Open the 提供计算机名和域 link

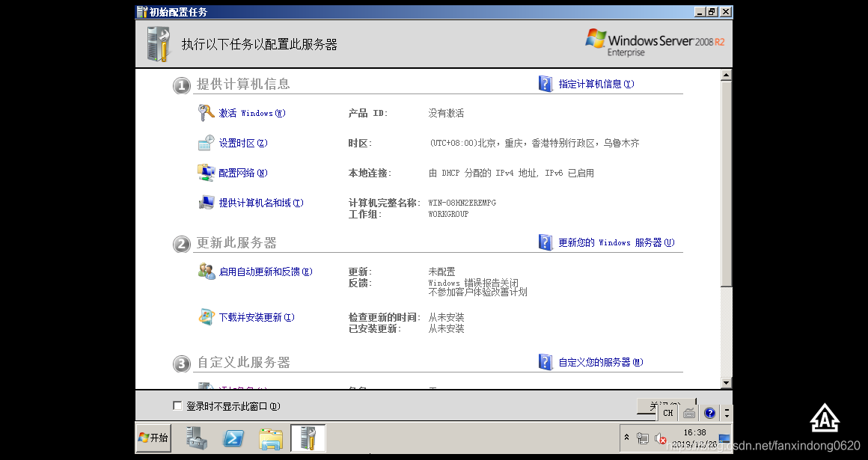[261, 203]
